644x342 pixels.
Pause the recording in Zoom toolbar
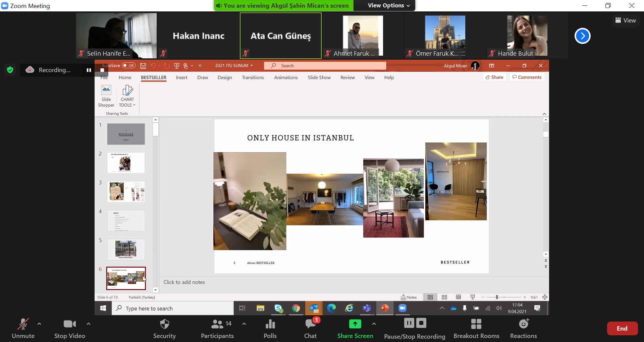pyautogui.click(x=409, y=323)
